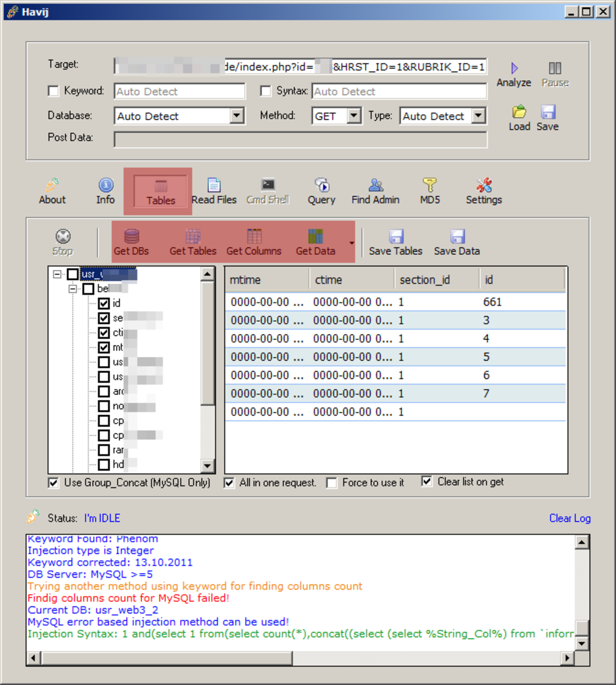Uncheck the mt column in the tree

(x=104, y=347)
